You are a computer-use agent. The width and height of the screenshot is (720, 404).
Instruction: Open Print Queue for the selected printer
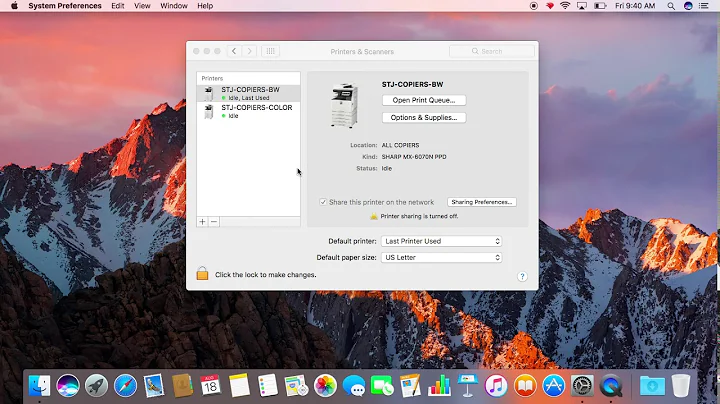[424, 100]
